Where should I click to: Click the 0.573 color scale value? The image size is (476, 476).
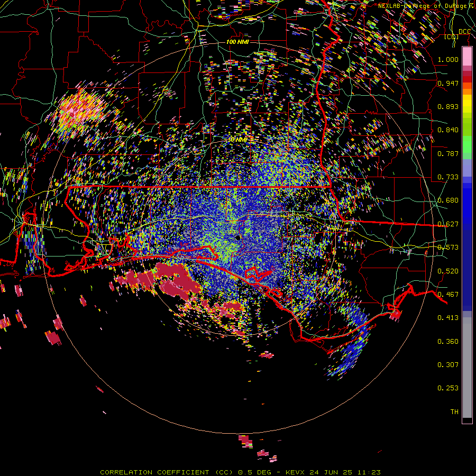(448, 248)
